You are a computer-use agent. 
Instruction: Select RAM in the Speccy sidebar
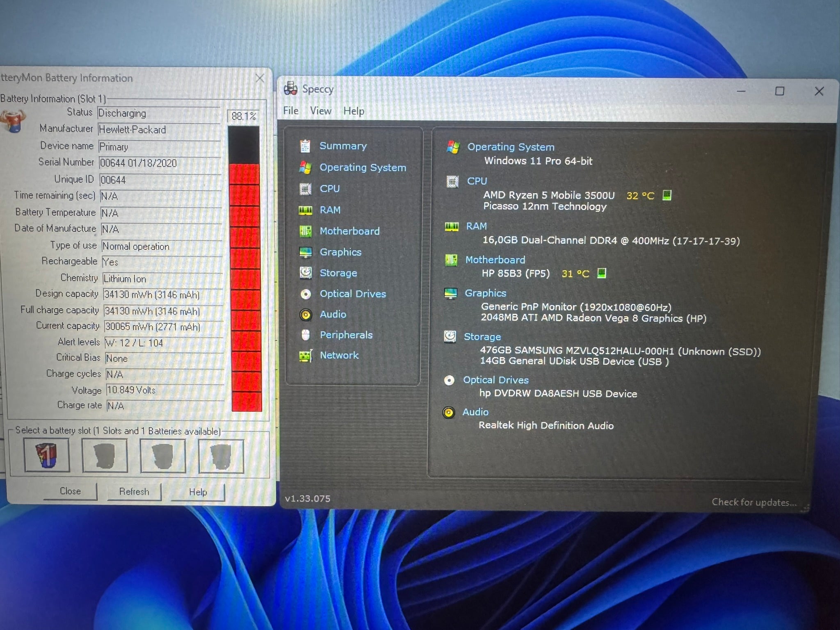click(330, 210)
